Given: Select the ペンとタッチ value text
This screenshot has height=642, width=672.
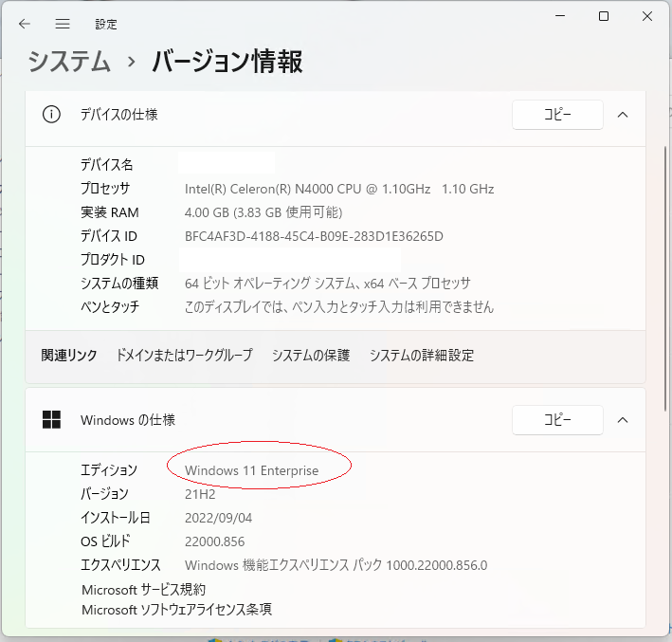Looking at the screenshot, I should [339, 307].
